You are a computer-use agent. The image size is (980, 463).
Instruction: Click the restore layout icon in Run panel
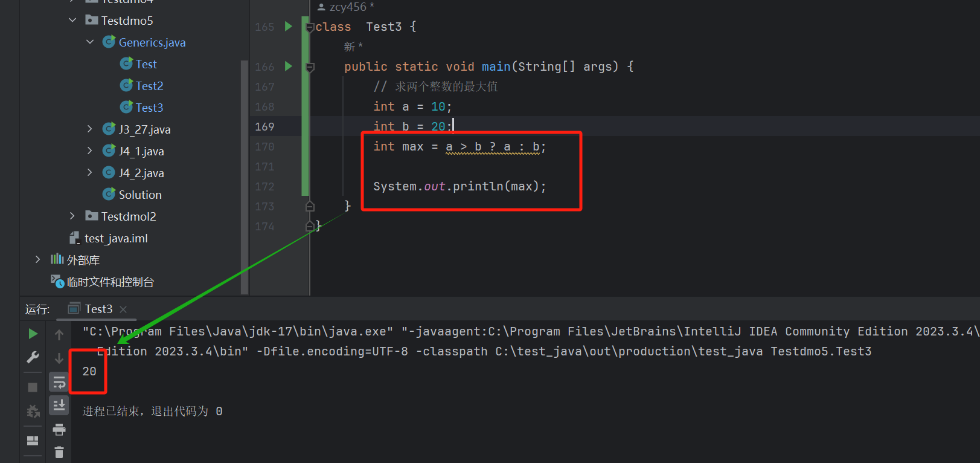tap(33, 441)
